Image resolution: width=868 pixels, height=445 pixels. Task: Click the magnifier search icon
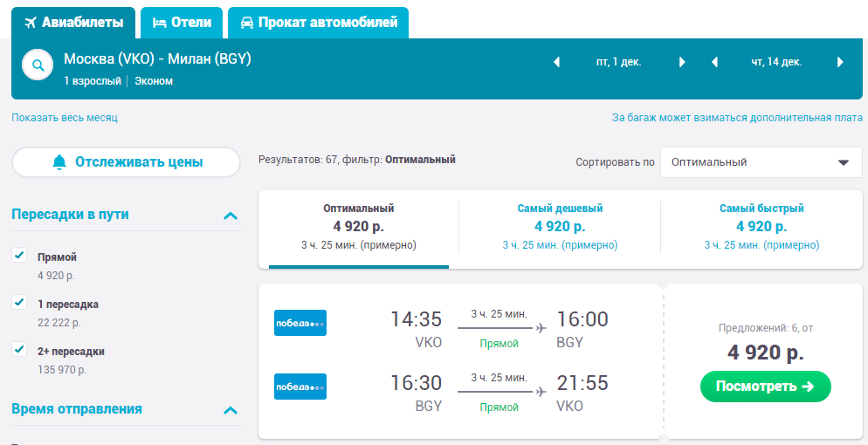pos(38,65)
